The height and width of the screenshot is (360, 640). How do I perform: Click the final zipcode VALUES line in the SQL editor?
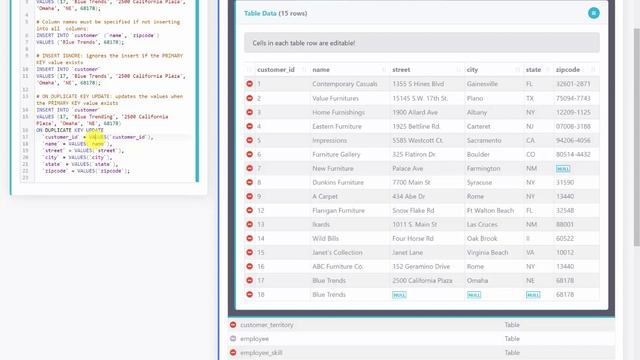(x=86, y=171)
